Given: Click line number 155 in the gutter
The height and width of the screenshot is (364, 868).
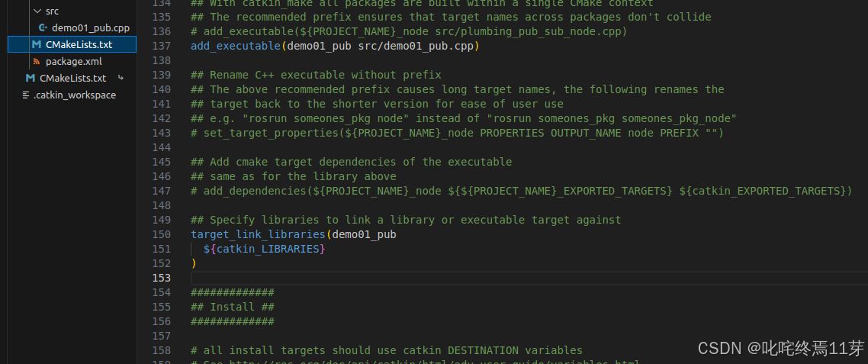Looking at the screenshot, I should 160,306.
